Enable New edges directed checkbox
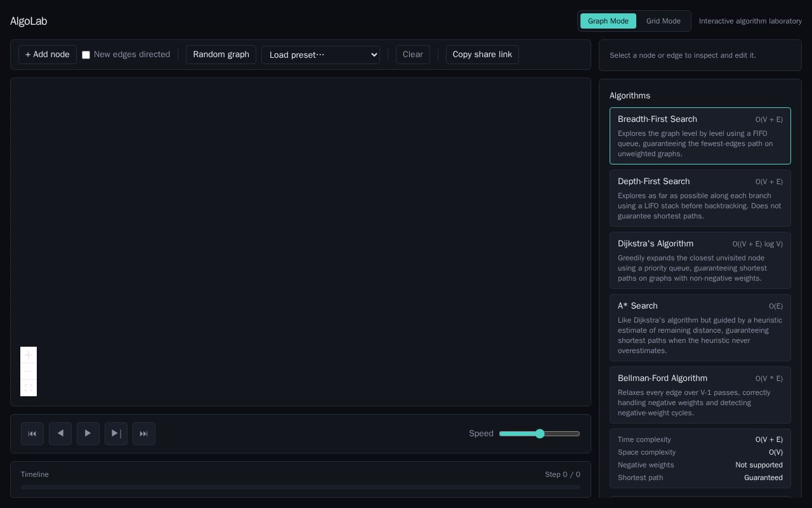Screen dimensions: 812x508 tap(86, 55)
